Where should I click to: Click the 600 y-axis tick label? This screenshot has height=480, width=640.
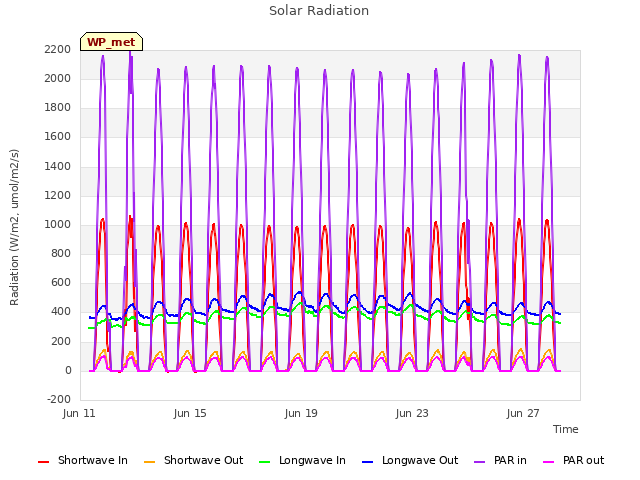tap(61, 282)
